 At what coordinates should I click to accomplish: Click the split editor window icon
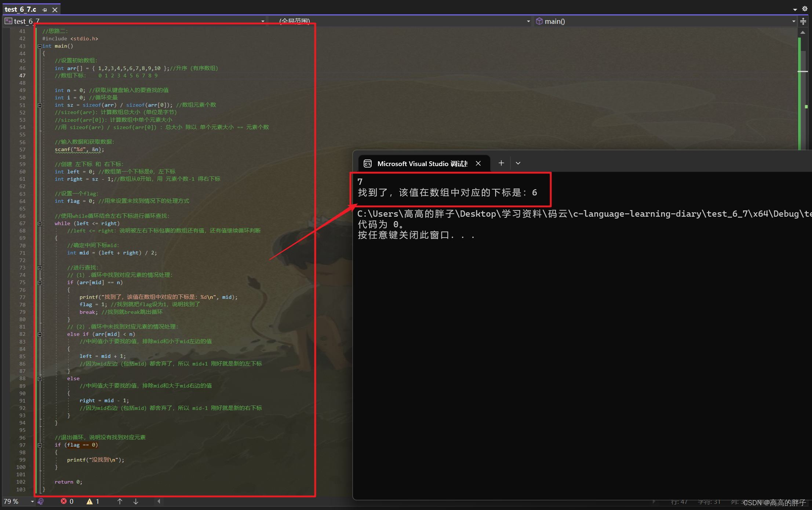tap(803, 21)
